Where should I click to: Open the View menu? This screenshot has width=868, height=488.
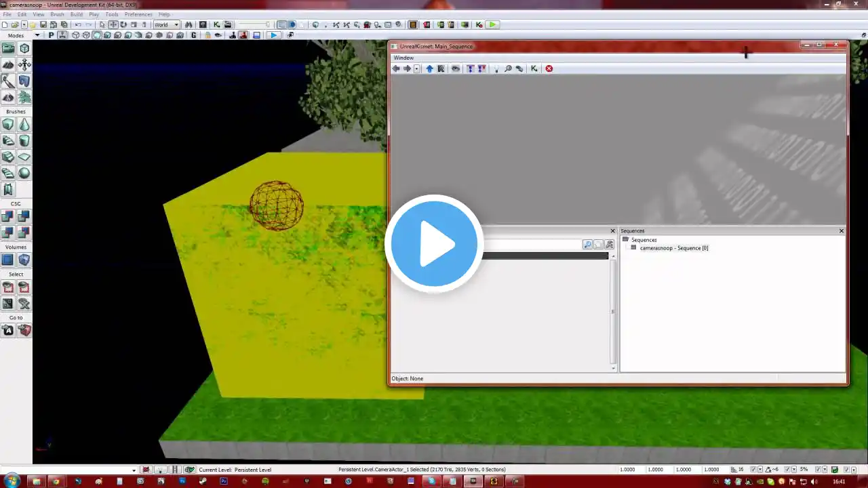coord(39,14)
